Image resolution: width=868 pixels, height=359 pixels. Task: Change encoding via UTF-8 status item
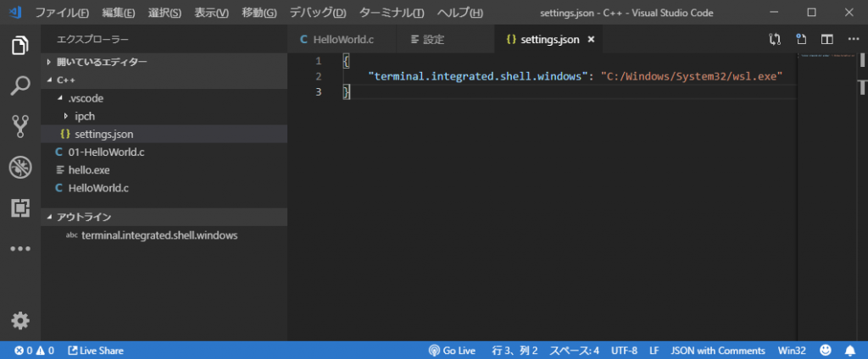[625, 351]
